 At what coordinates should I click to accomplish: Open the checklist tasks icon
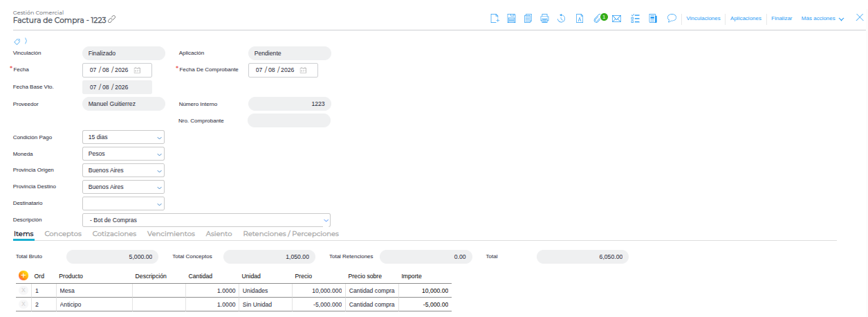coord(636,19)
